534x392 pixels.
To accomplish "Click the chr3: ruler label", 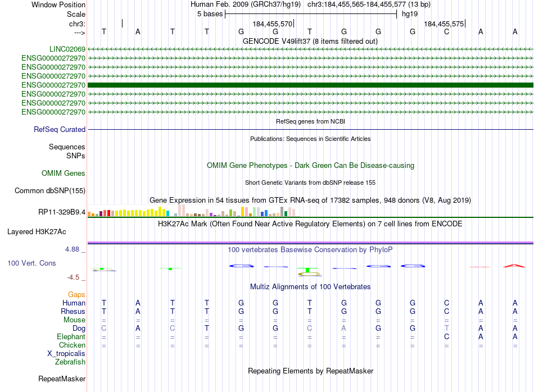I will coord(77,24).
